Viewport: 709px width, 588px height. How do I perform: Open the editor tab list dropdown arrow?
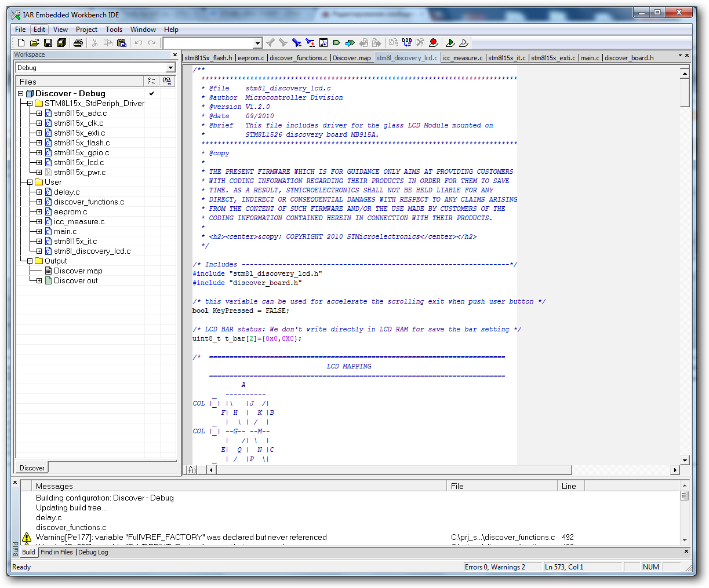(x=680, y=56)
